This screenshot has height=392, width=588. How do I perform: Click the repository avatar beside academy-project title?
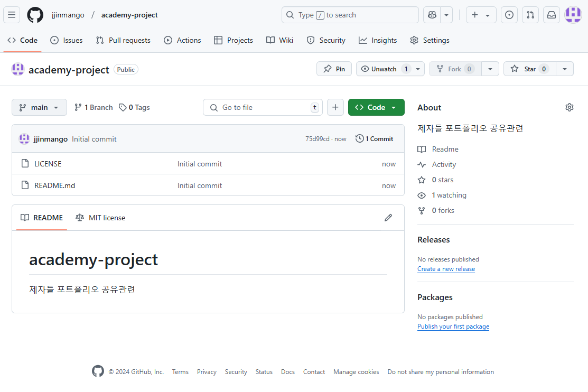(x=18, y=69)
